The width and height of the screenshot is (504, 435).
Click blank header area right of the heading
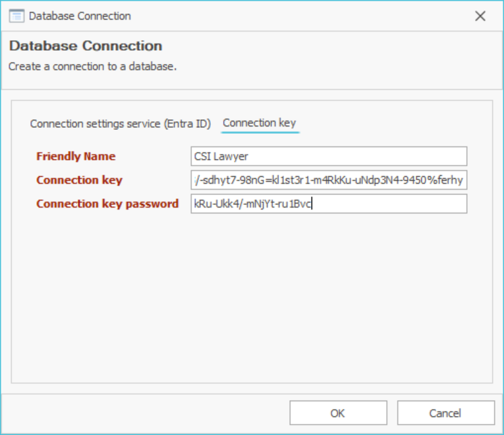pyautogui.click(x=329, y=53)
